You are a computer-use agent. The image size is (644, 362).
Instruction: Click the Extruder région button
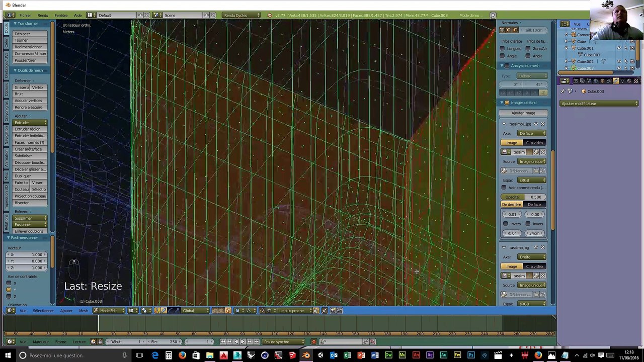coord(30,129)
